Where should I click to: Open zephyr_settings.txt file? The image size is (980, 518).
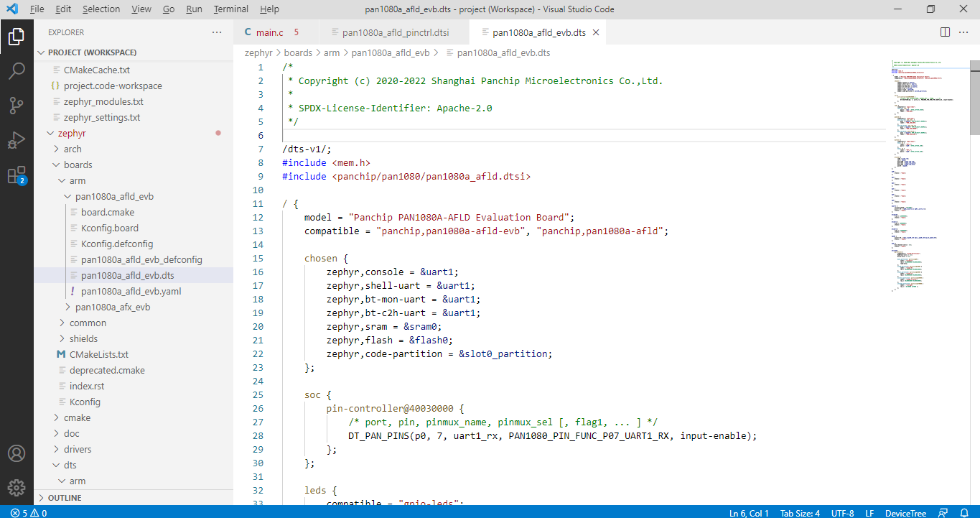click(x=134, y=117)
